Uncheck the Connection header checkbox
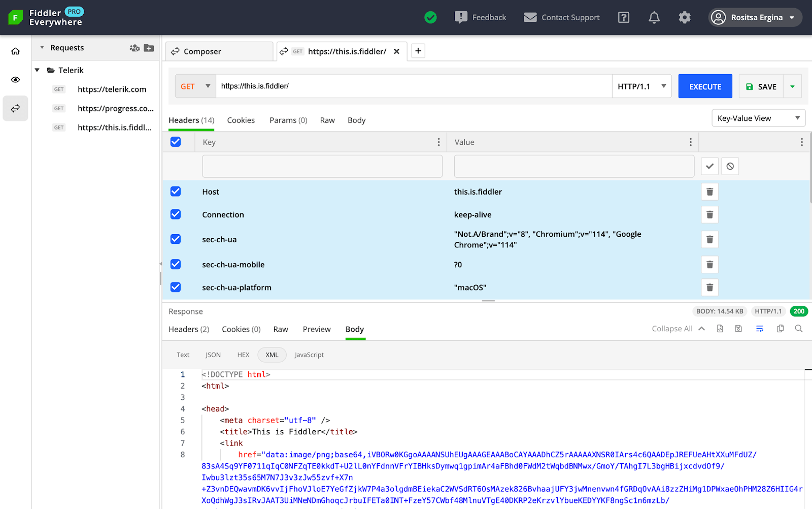 [176, 214]
